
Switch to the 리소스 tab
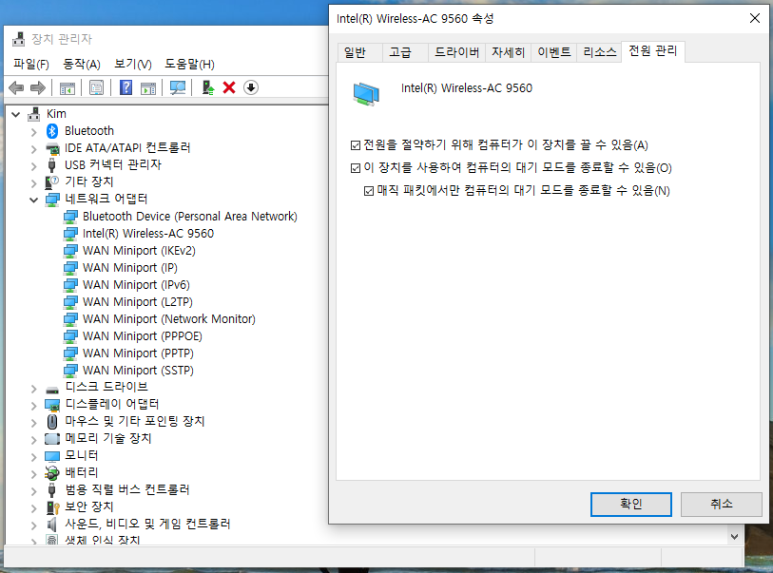coord(599,52)
